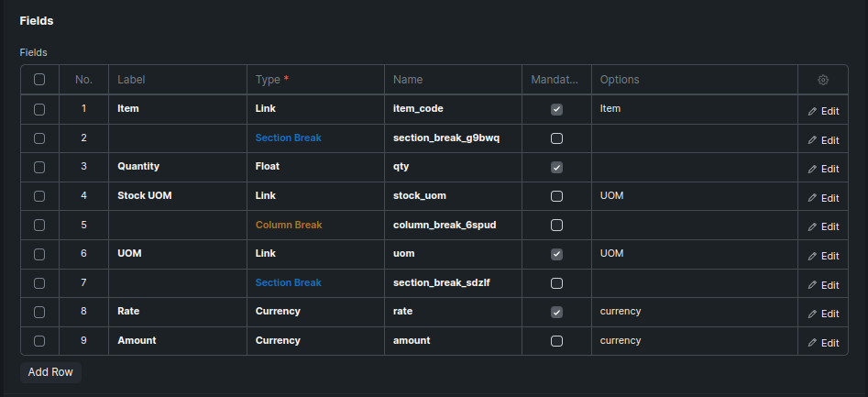This screenshot has height=397, width=868.
Task: Click the pencil Edit for Quantity row
Action: point(823,169)
